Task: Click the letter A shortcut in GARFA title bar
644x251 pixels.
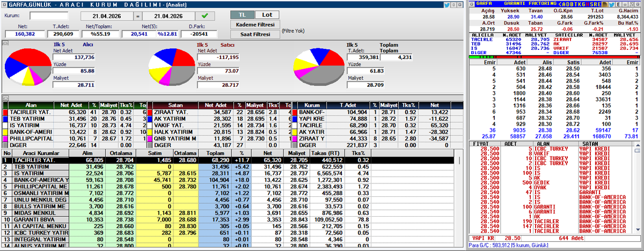Action: (563, 4)
